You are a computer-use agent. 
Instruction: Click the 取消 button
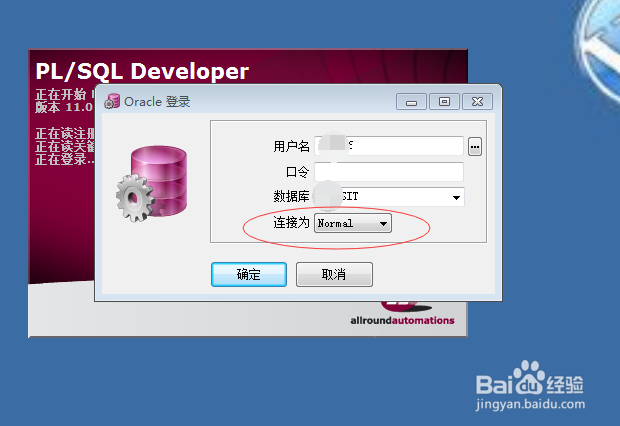point(334,274)
